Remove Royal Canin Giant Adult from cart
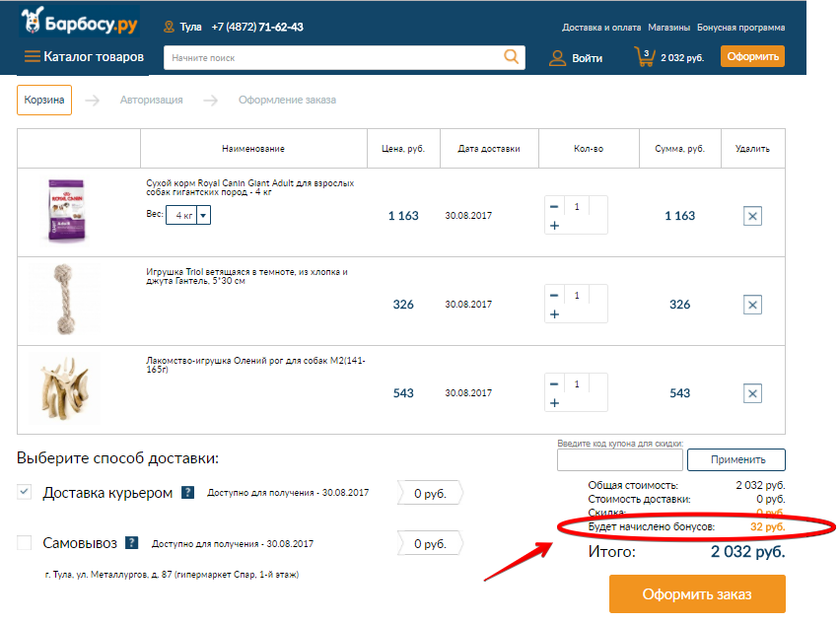 coord(752,216)
